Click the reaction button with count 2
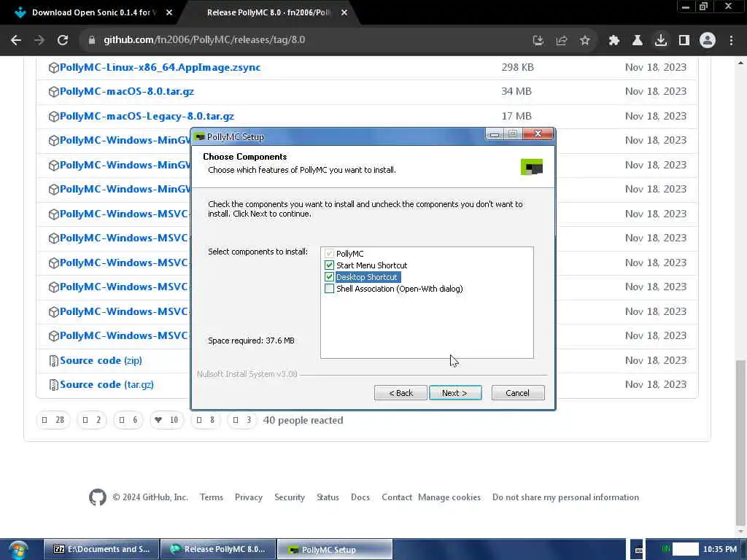The height and width of the screenshot is (560, 747). click(91, 420)
